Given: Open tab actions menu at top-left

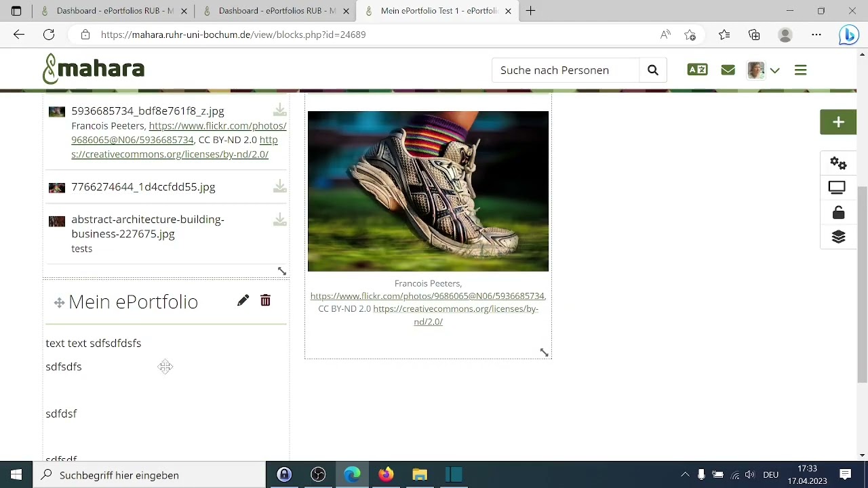Looking at the screenshot, I should [x=16, y=11].
